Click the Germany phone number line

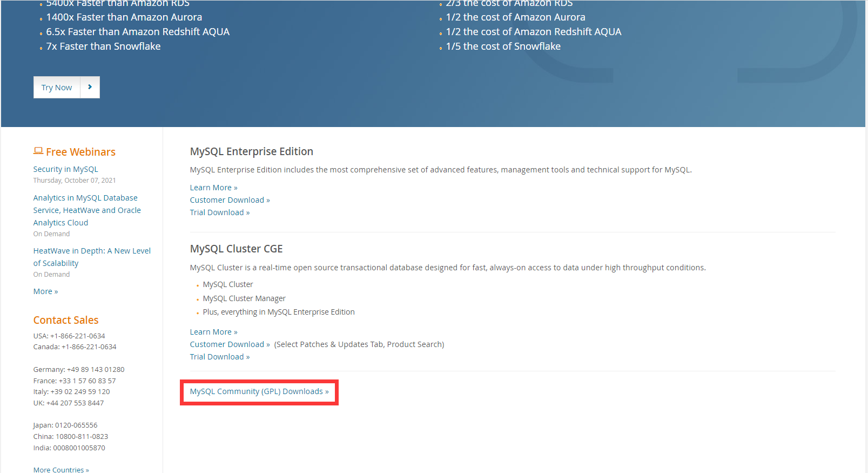pos(79,369)
